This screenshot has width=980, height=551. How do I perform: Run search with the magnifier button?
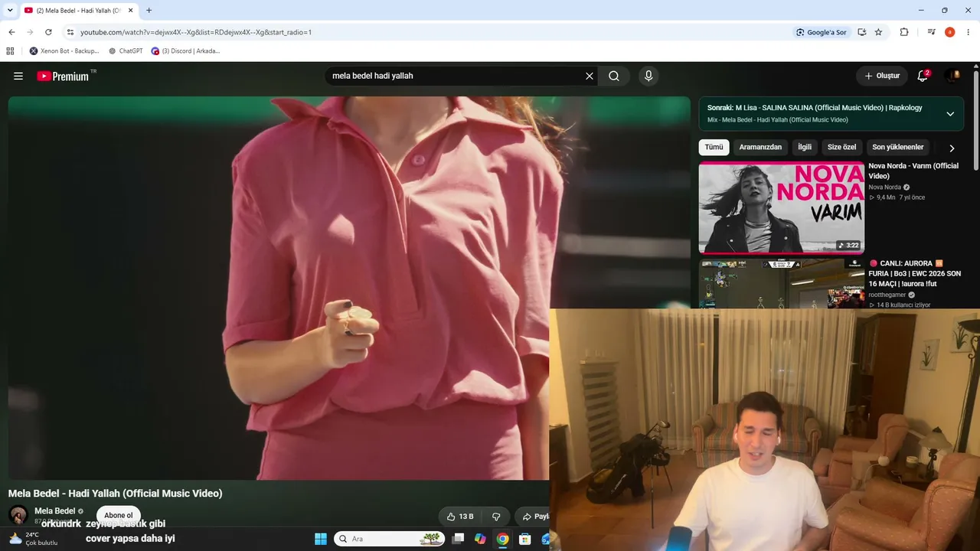tap(614, 76)
